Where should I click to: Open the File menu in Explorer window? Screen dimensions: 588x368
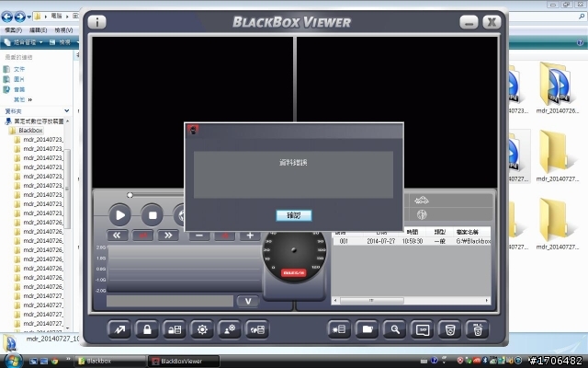point(13,30)
